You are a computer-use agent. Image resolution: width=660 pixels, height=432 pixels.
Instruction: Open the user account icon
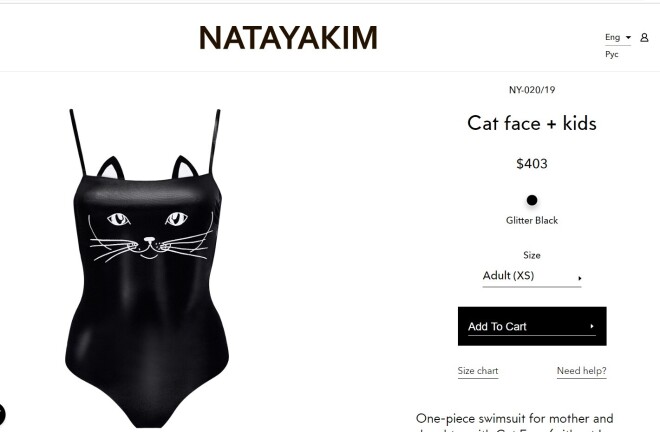pyautogui.click(x=644, y=37)
